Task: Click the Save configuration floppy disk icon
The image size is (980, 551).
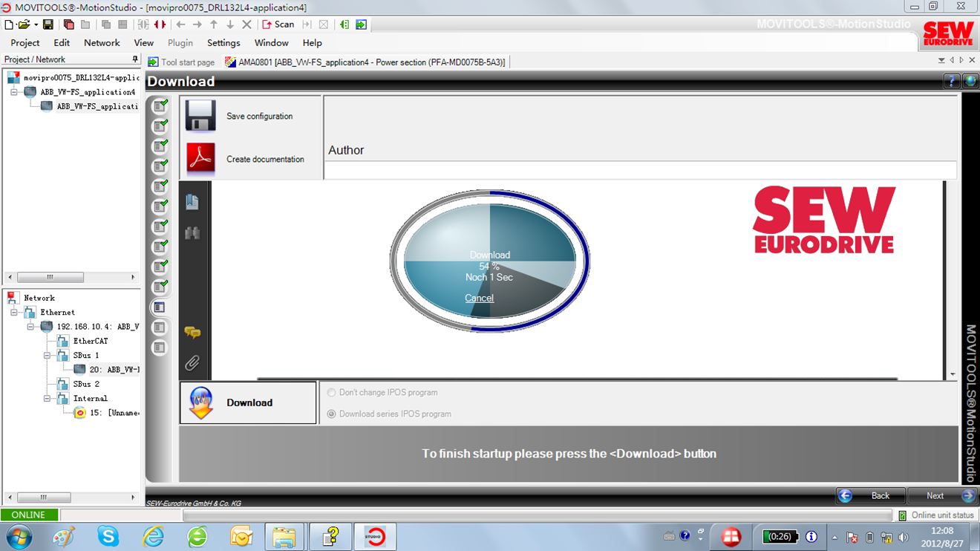Action: click(200, 116)
